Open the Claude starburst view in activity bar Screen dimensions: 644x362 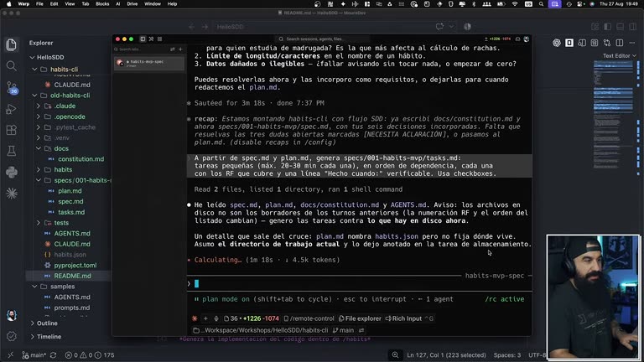[12, 194]
